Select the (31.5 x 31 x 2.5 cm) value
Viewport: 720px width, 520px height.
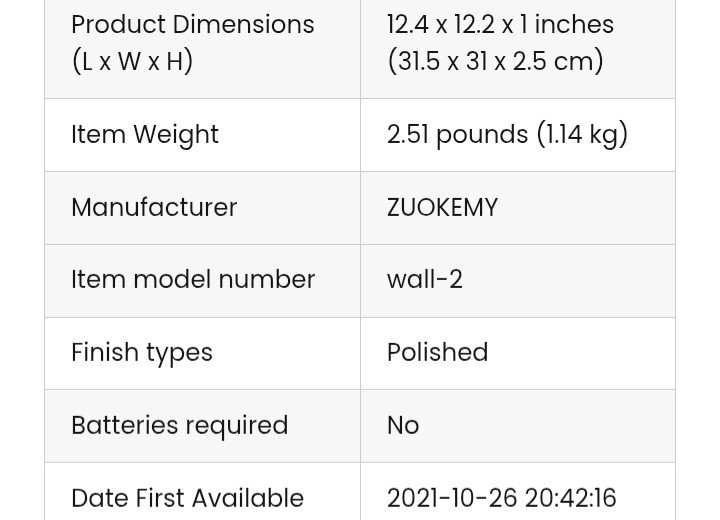click(495, 61)
